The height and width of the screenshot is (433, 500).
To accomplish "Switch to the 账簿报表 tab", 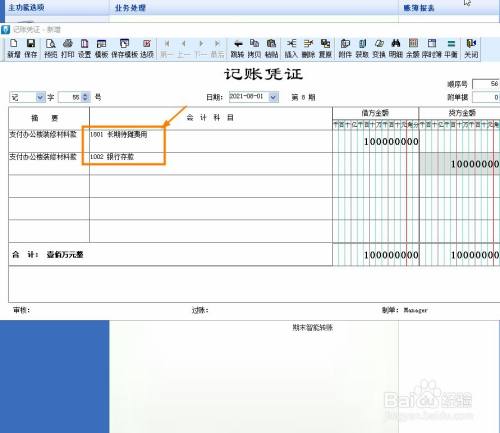I will [x=419, y=8].
